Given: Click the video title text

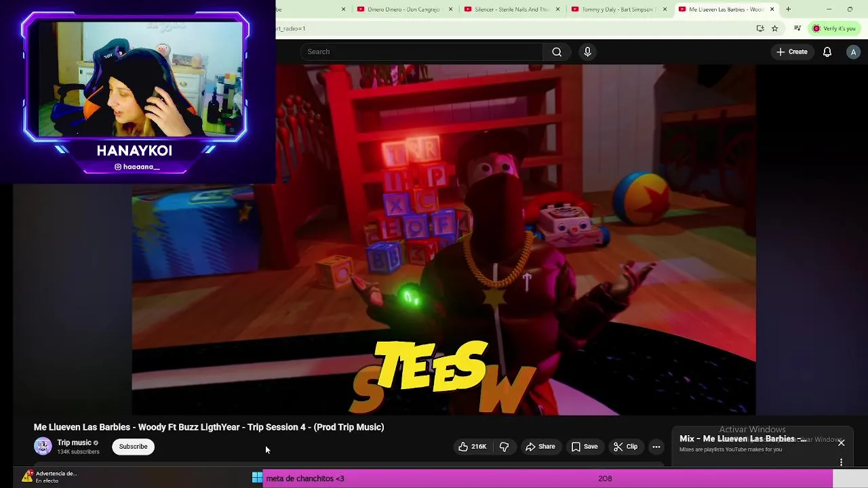Looking at the screenshot, I should pyautogui.click(x=209, y=427).
